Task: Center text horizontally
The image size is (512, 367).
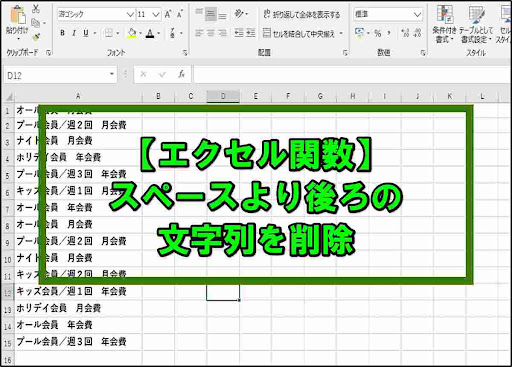Action: point(211,33)
